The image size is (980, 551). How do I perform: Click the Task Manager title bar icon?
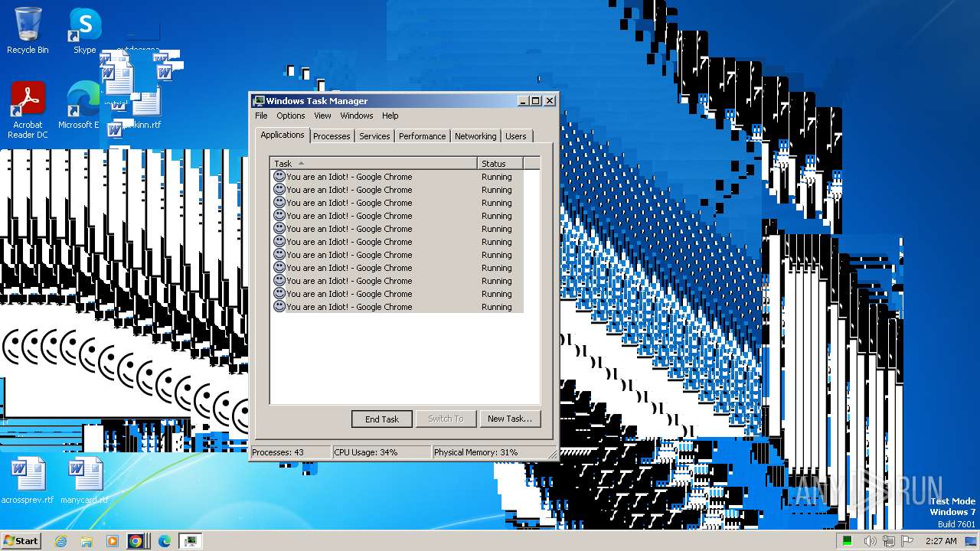click(259, 101)
